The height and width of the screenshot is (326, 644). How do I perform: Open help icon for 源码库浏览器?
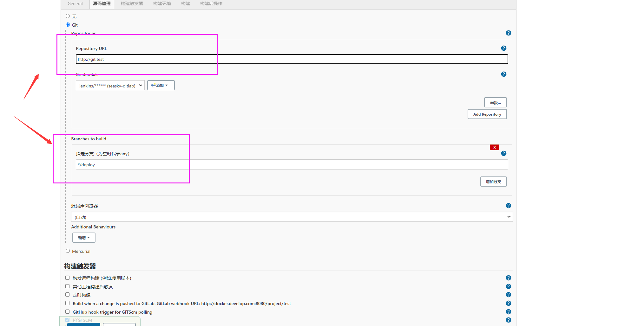tap(508, 206)
